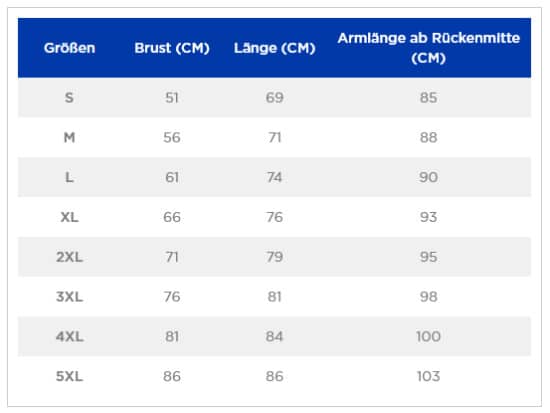Viewport: 550px width, 413px height.
Task: Select the Länge value 84 in 4XL row
Action: 275,337
